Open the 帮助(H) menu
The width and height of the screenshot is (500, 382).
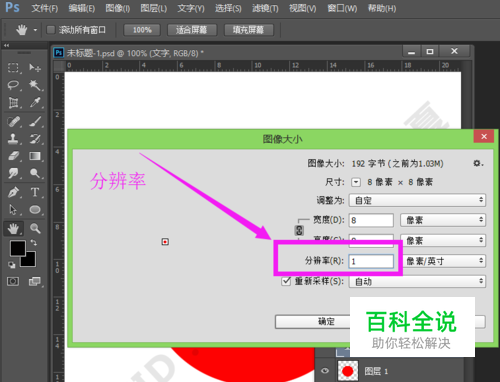tap(382, 8)
